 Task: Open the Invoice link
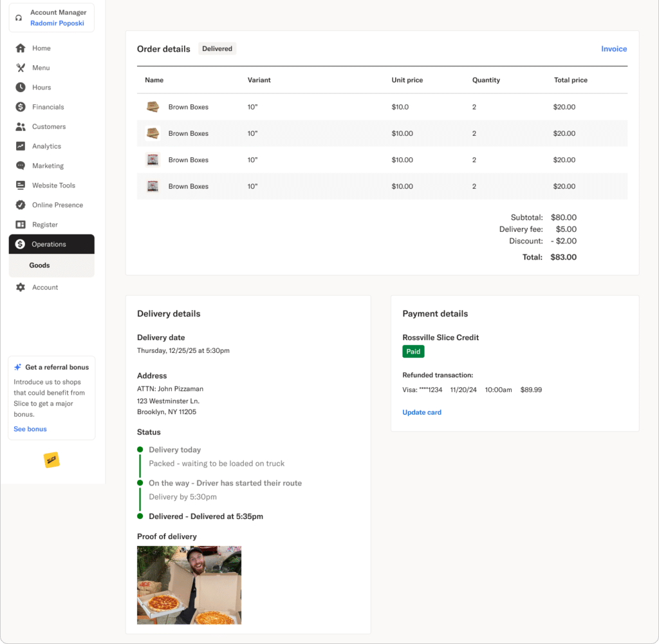point(613,49)
